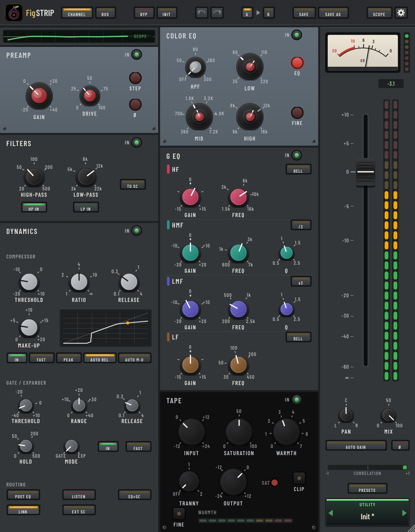415x532 pixels.
Task: Click the CORRELATION meter bar
Action: [367, 467]
